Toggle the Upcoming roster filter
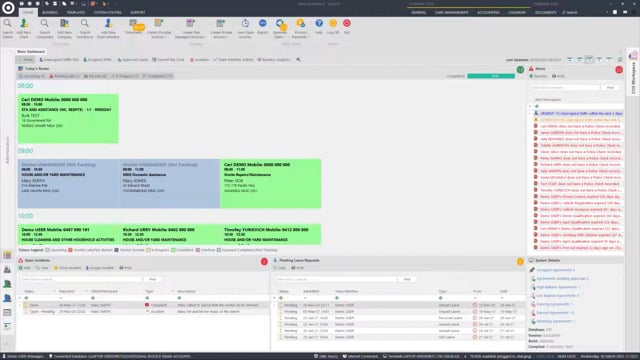Image resolution: width=640 pixels, height=360 pixels. coord(32,76)
